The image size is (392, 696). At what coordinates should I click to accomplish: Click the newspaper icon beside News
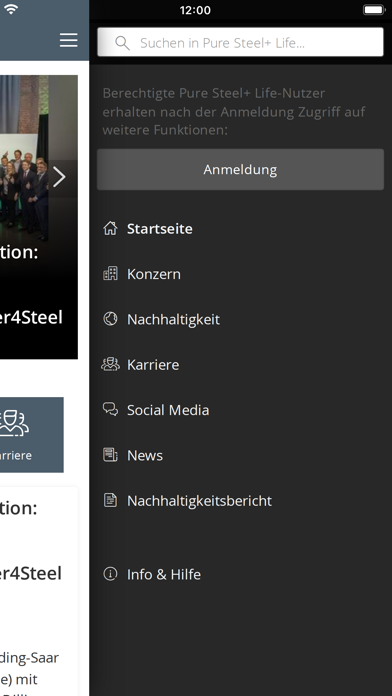(x=110, y=455)
